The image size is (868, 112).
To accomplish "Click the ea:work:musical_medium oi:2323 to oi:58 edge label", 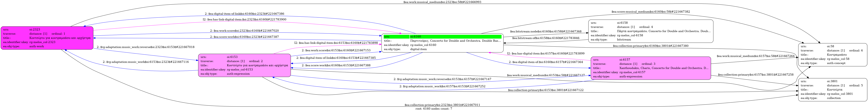I will point(442,2).
